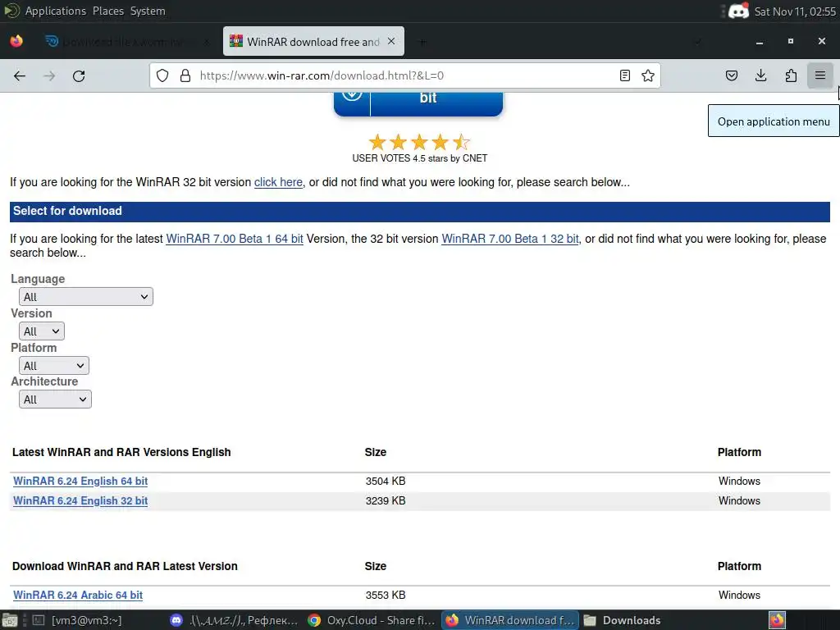This screenshot has width=840, height=630.
Task: Switch to Oxy.Cloud Chrome window in taskbar
Action: pyautogui.click(x=372, y=620)
